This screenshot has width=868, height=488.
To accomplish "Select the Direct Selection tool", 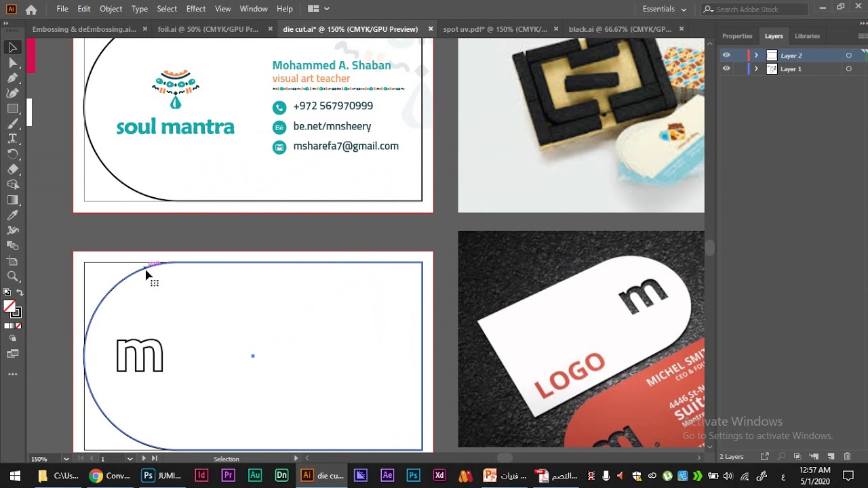I will click(x=13, y=63).
